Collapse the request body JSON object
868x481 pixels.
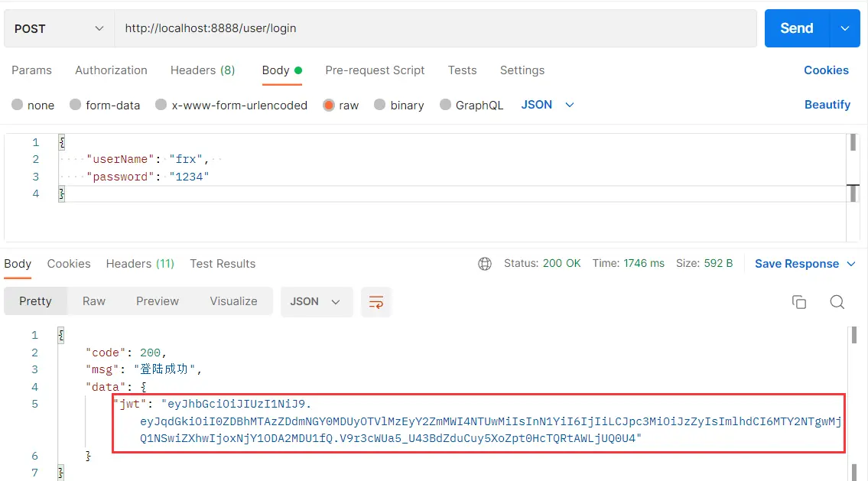click(x=61, y=142)
